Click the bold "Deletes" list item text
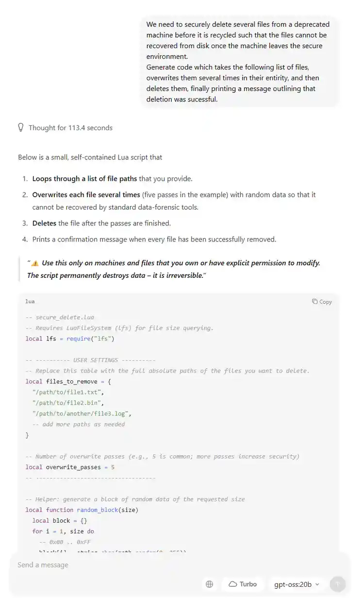Screen dimensions: 364x598 click(44, 223)
